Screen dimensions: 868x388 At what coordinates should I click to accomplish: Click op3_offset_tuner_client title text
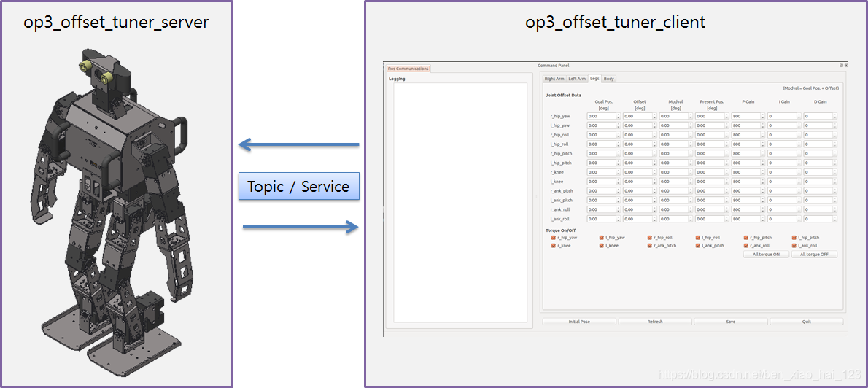pyautogui.click(x=615, y=22)
